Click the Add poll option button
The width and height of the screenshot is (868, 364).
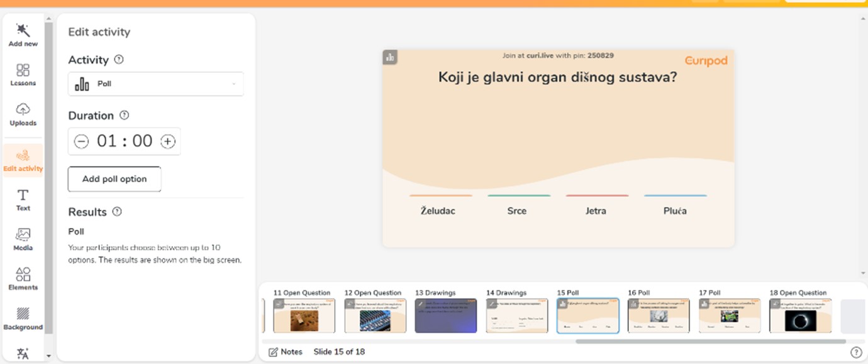tap(114, 179)
